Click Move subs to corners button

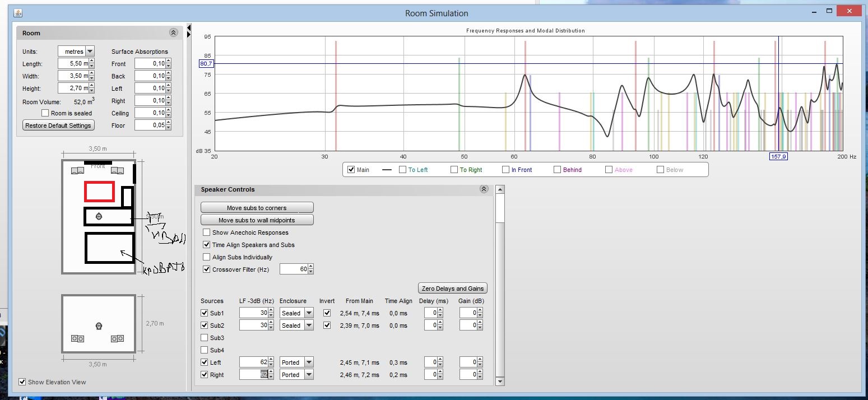pos(257,208)
